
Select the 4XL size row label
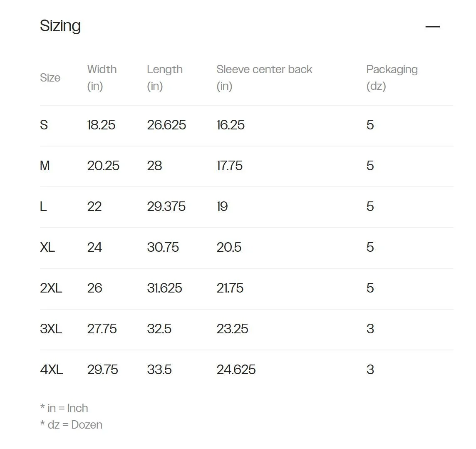[x=51, y=370]
